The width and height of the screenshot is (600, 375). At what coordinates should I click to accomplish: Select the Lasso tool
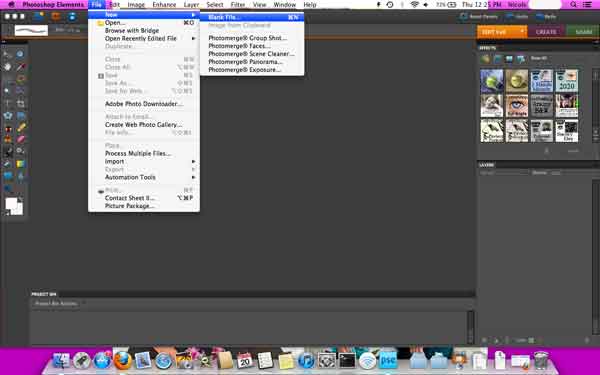click(20, 79)
